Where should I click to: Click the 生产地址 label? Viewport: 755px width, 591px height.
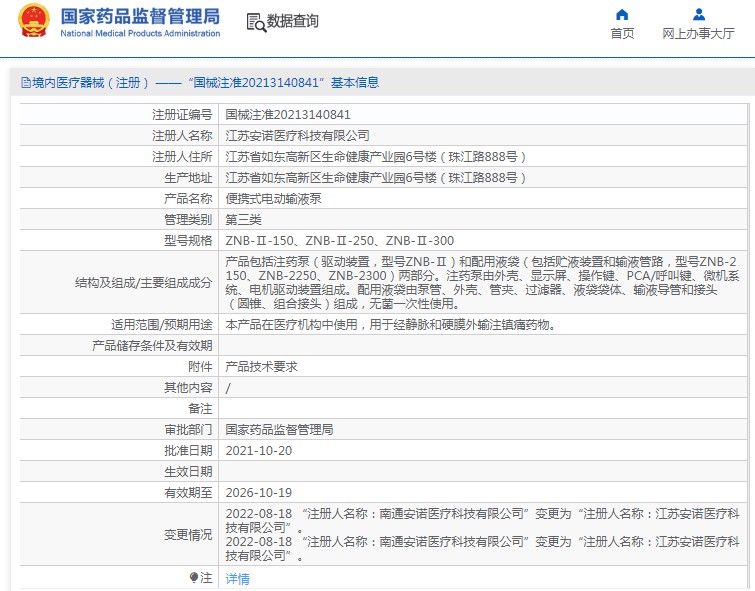[x=188, y=178]
